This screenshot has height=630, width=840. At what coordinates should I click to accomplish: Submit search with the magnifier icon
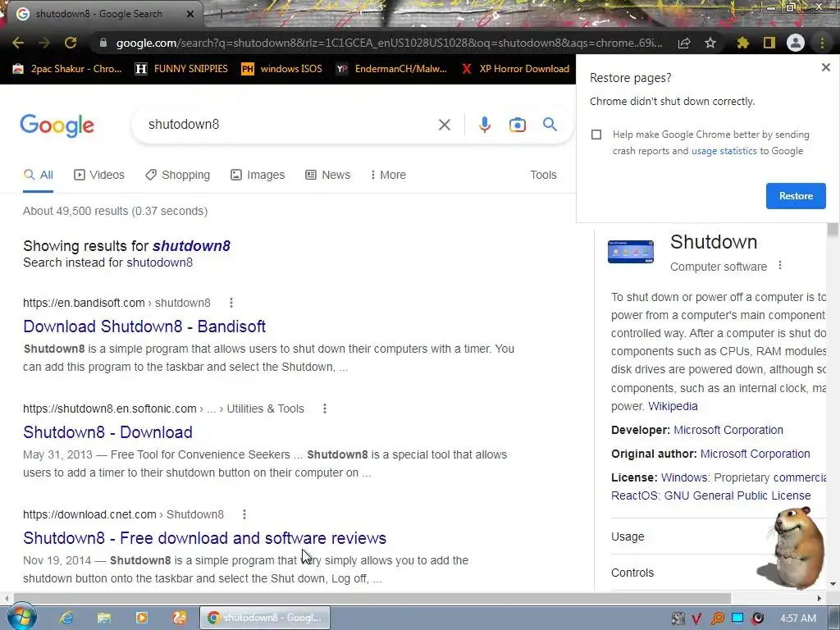pos(550,125)
